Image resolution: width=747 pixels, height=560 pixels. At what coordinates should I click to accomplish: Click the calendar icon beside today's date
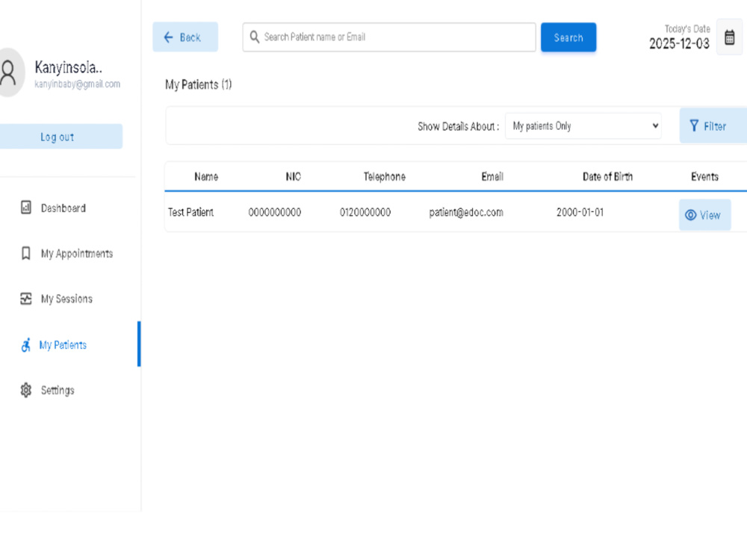coord(729,37)
